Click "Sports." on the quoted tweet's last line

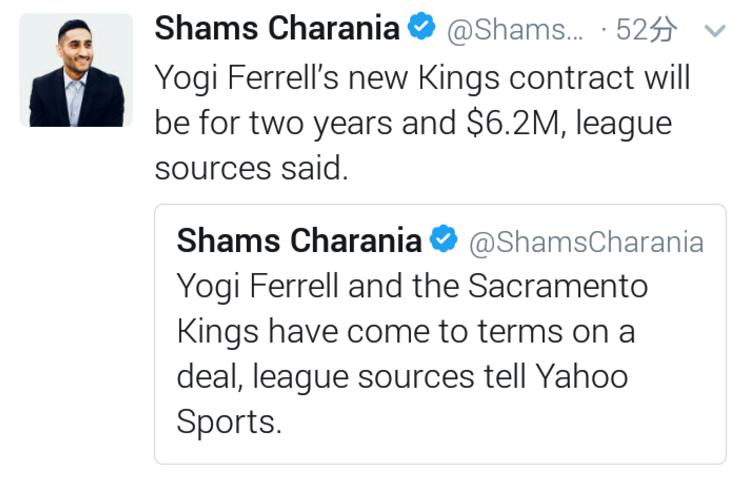coord(229,423)
